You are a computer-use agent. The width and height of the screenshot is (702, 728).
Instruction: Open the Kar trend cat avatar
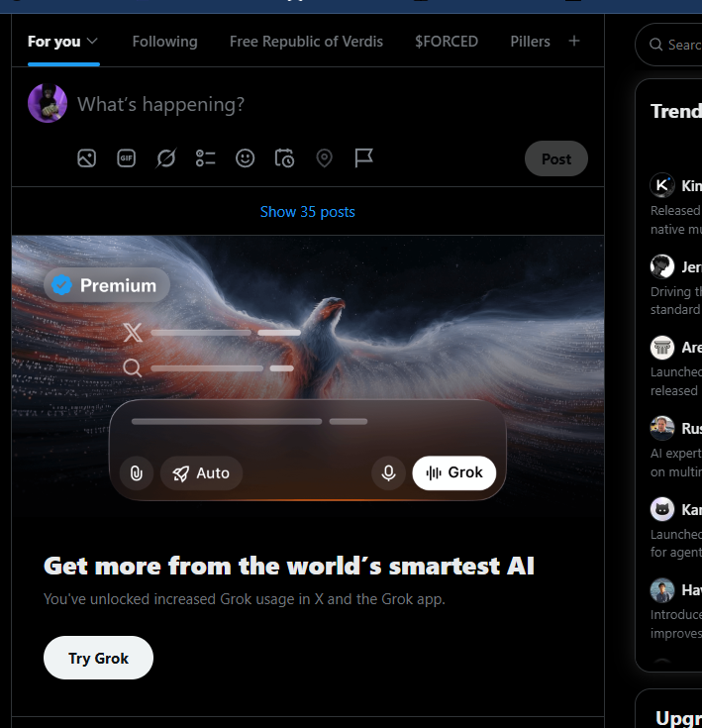click(x=662, y=509)
